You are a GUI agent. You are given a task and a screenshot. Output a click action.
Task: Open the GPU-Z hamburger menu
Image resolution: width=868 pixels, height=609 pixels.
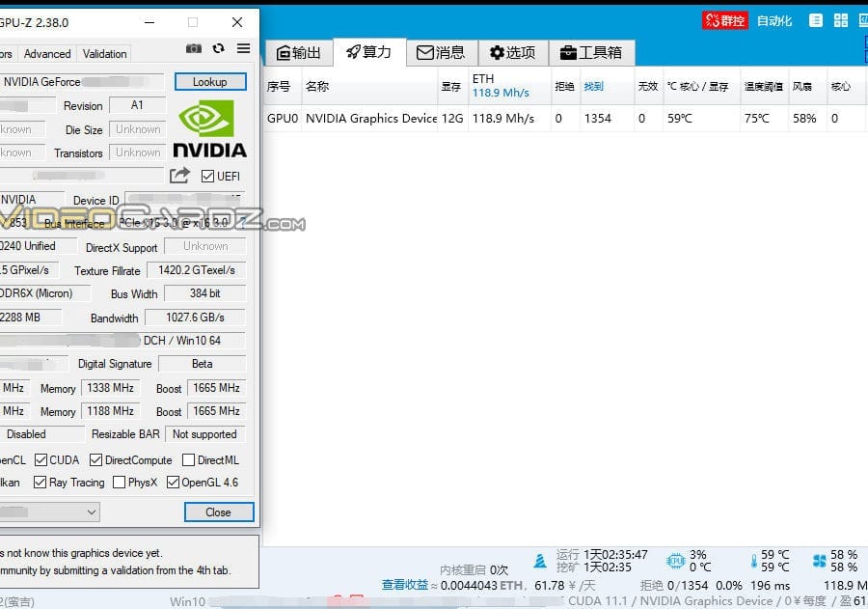tap(243, 48)
